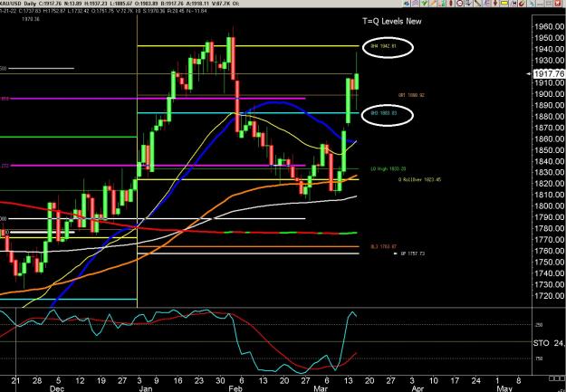This screenshot has width=566, height=392.
Task: Click the purple crosshatch grid icon
Action: (416, 4)
